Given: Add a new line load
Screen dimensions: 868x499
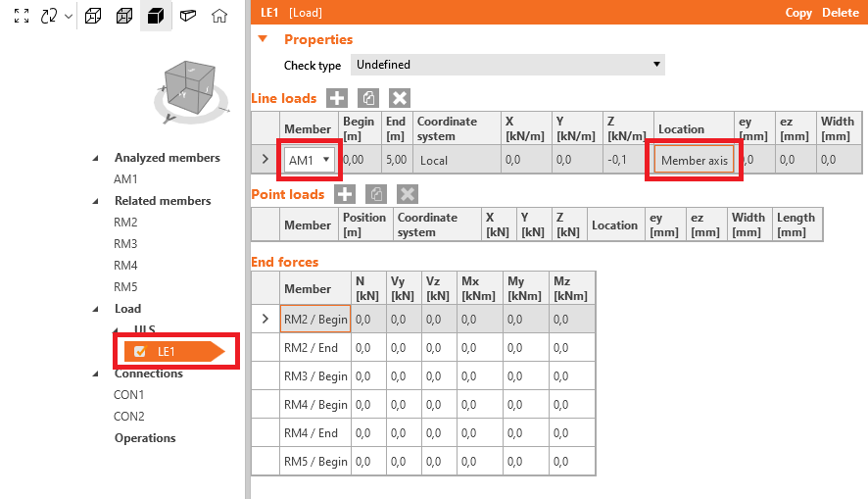Looking at the screenshot, I should tap(337, 98).
